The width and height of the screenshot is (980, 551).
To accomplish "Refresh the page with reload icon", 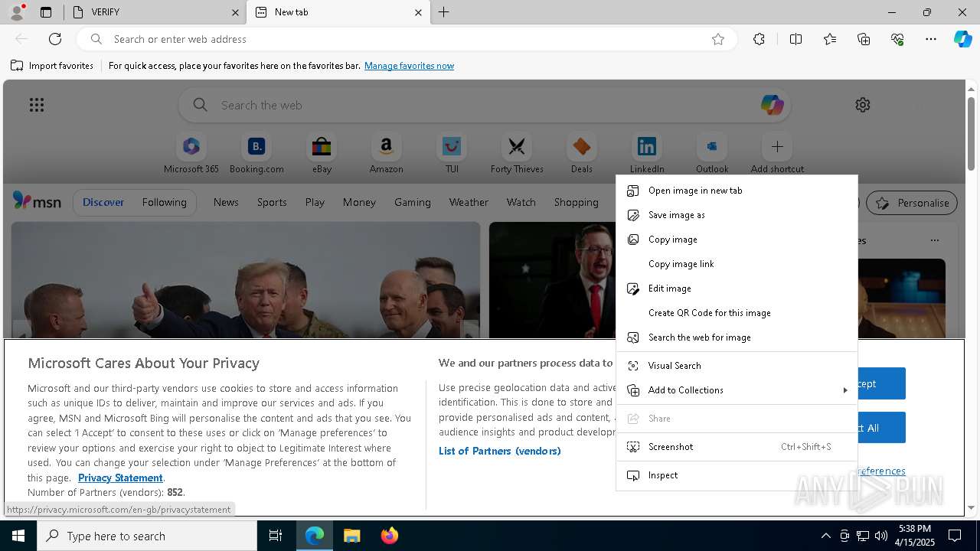I will click(x=55, y=39).
